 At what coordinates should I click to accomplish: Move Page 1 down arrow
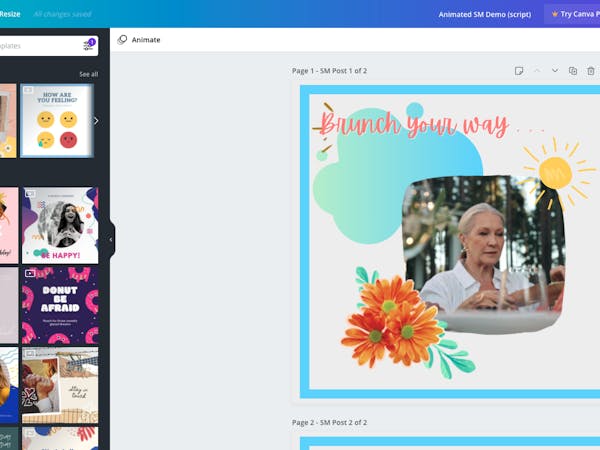555,70
